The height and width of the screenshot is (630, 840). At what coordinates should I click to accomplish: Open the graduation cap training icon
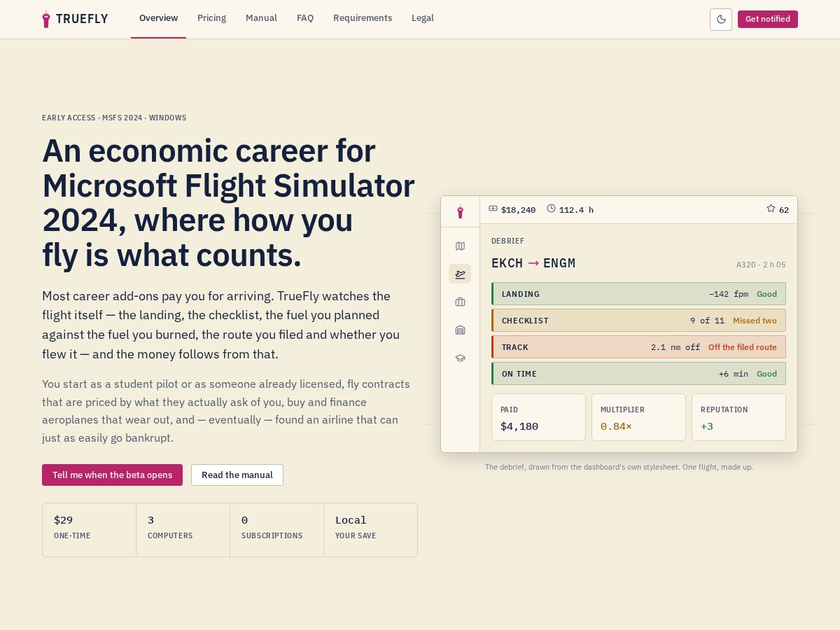[x=460, y=358]
